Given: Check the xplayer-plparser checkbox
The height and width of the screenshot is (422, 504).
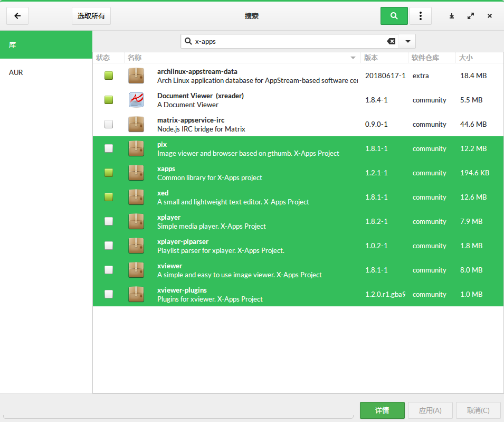Looking at the screenshot, I should pos(109,246).
